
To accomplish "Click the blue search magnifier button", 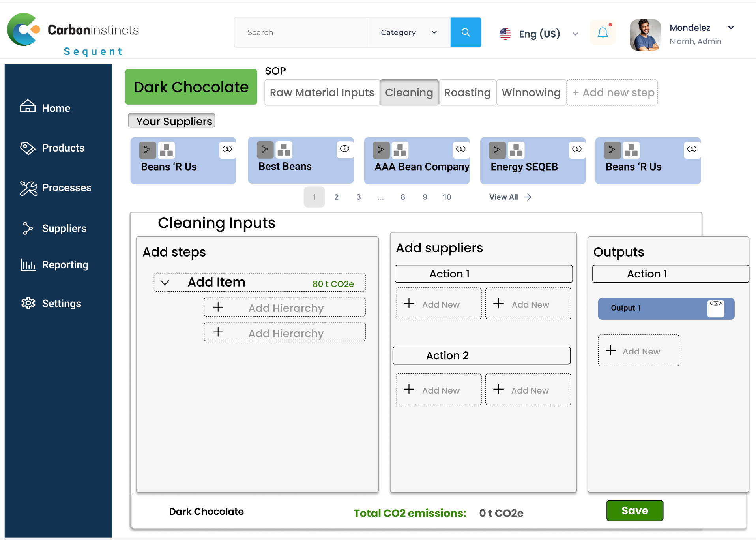I will click(x=466, y=32).
